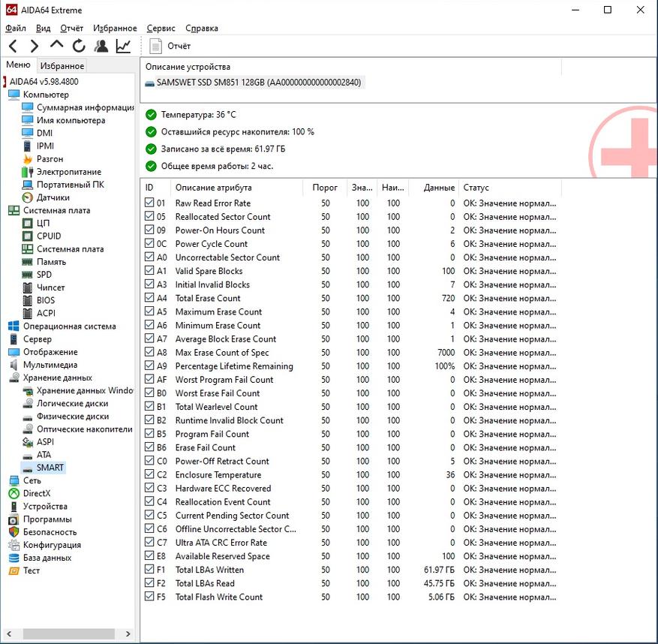Select SMART in the navigation tree
The width and height of the screenshot is (658, 644).
coord(50,468)
